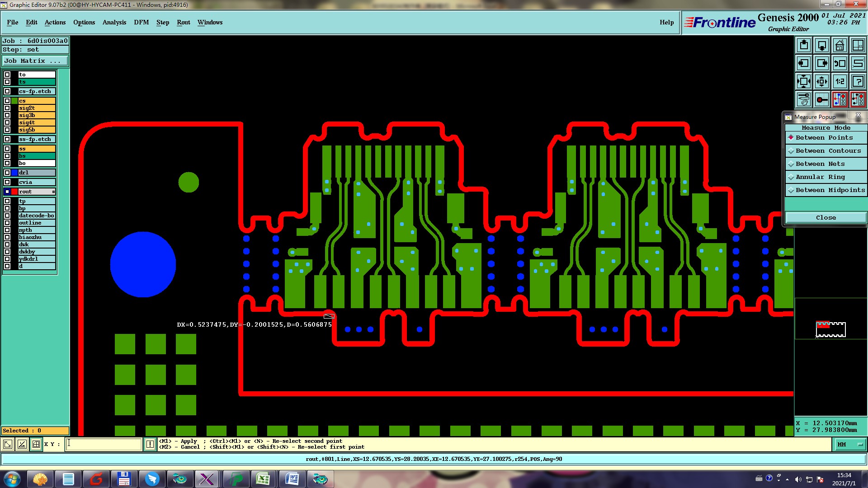Click the home view house icon
This screenshot has height=488, width=868.
coord(840,45)
